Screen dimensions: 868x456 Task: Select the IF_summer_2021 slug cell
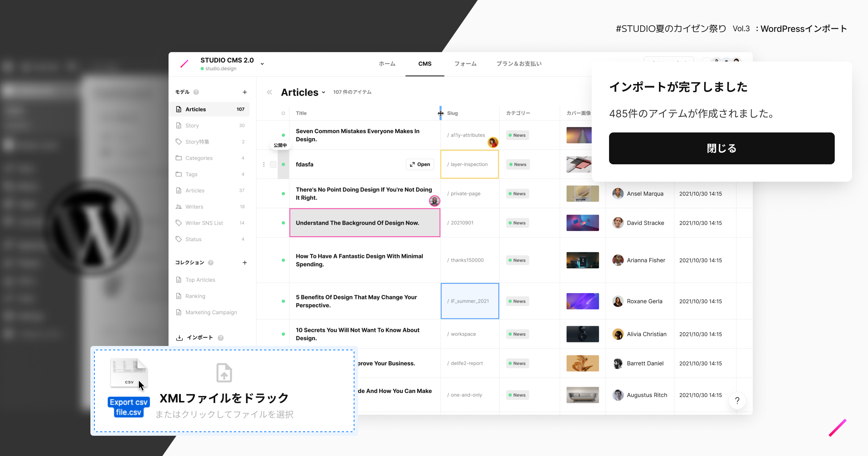(470, 301)
